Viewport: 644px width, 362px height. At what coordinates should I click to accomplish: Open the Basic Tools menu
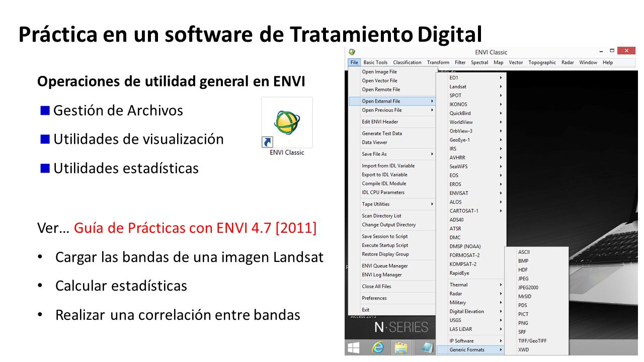point(375,62)
